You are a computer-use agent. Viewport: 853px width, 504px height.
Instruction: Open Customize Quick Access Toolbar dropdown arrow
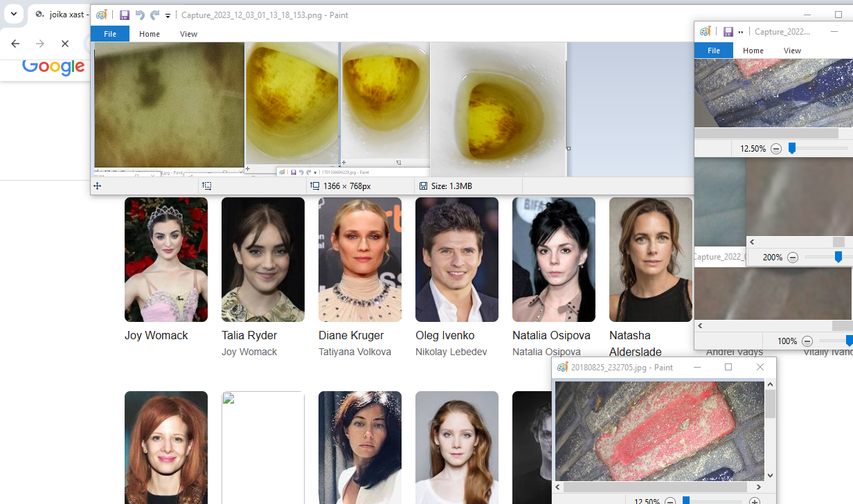pyautogui.click(x=168, y=16)
